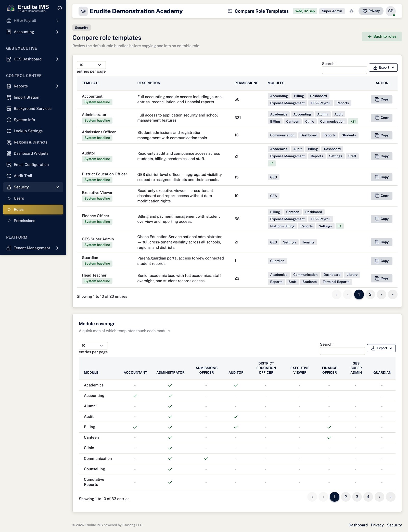408x532 pixels.
Task: Expand Reports sidebar menu
Action: [x=33, y=86]
